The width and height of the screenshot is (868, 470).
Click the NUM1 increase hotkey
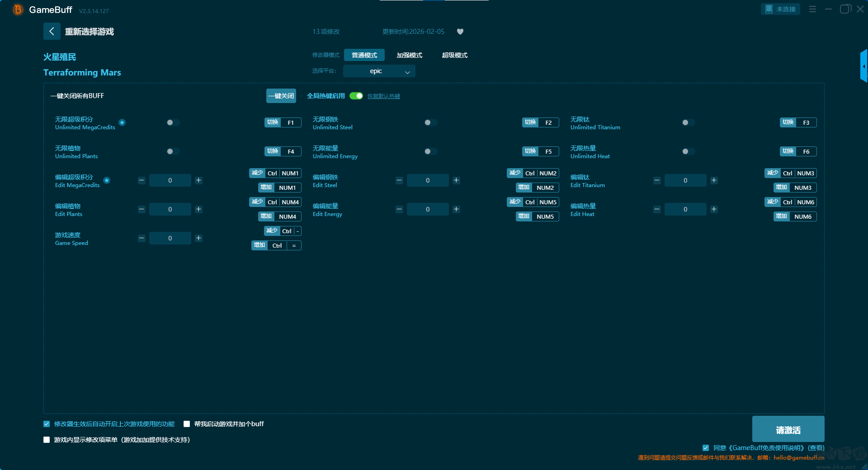pos(280,188)
